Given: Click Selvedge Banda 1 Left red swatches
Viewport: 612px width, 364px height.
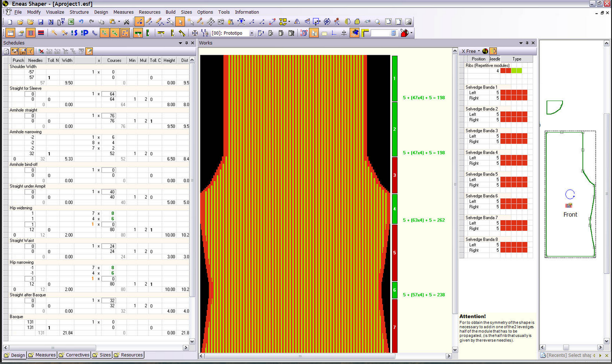Looking at the screenshot, I should [x=514, y=92].
